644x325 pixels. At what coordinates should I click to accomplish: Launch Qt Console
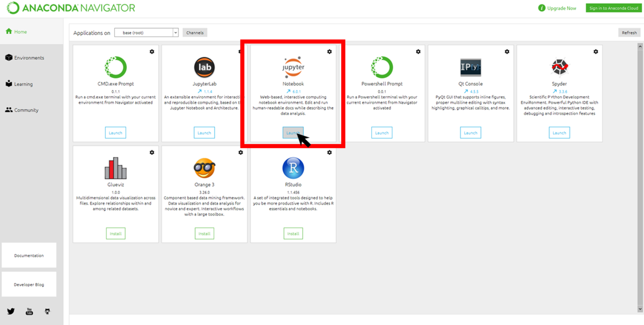pyautogui.click(x=471, y=133)
